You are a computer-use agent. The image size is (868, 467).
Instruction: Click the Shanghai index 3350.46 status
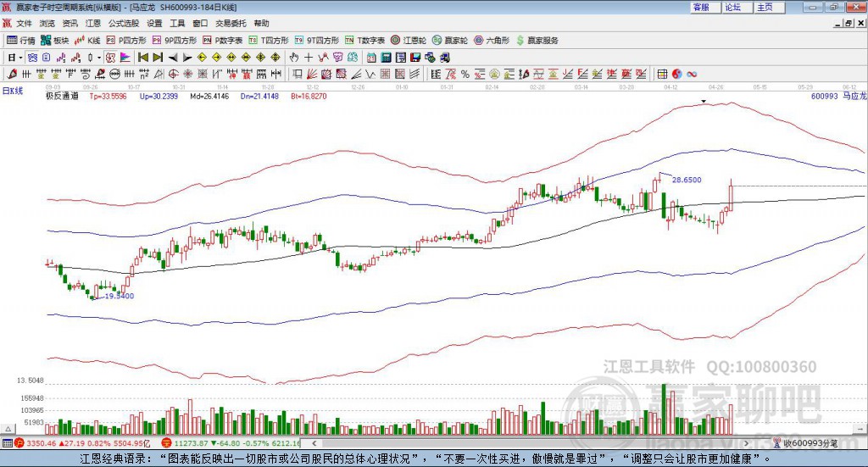(x=42, y=443)
